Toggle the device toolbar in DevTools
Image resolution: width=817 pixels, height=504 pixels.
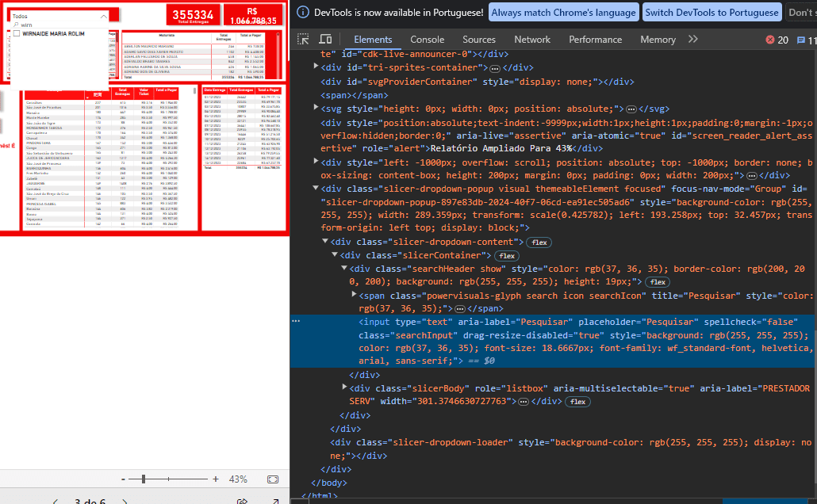click(x=325, y=39)
